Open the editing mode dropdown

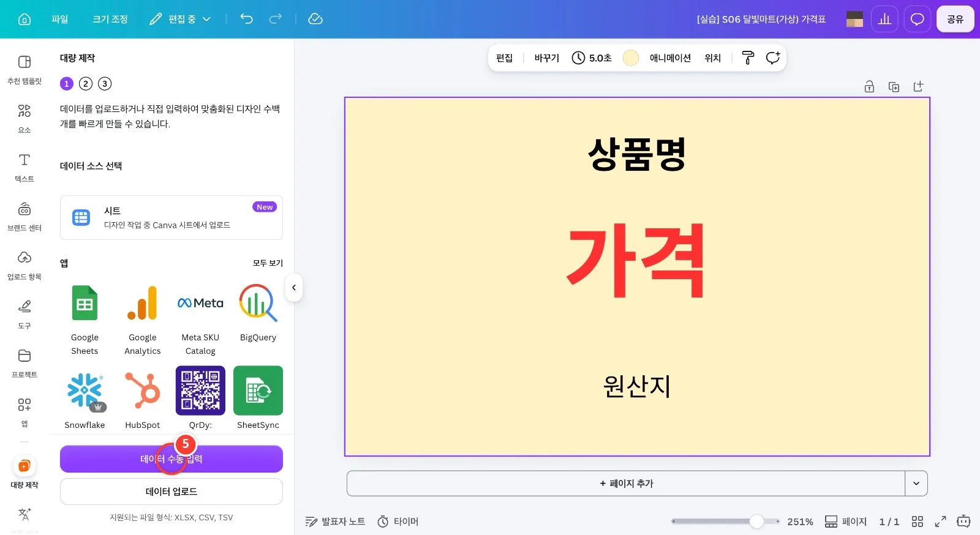180,19
